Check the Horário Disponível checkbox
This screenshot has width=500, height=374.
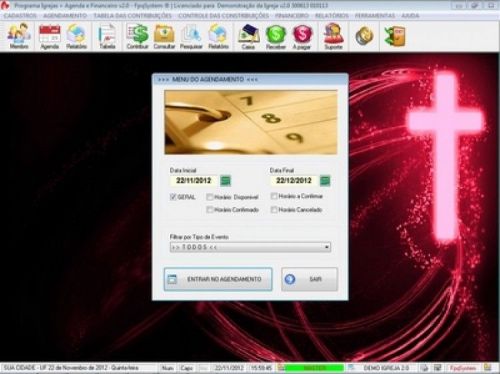click(210, 197)
